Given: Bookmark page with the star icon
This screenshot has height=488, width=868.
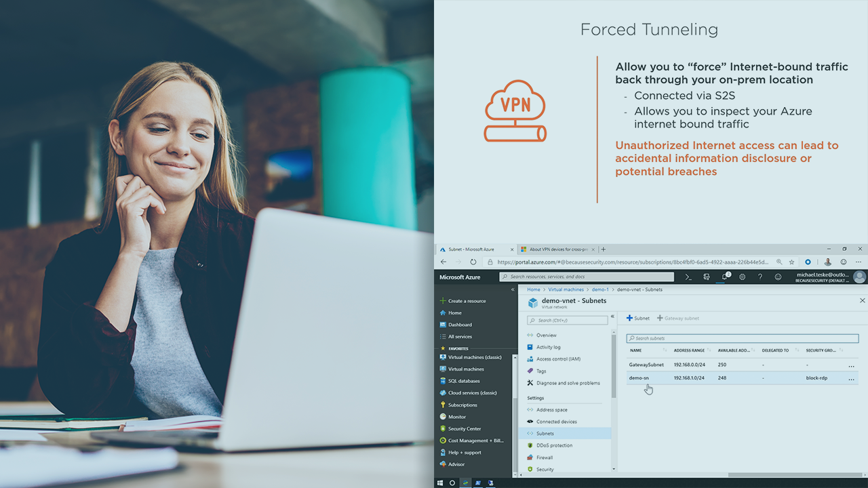Looking at the screenshot, I should (x=791, y=262).
